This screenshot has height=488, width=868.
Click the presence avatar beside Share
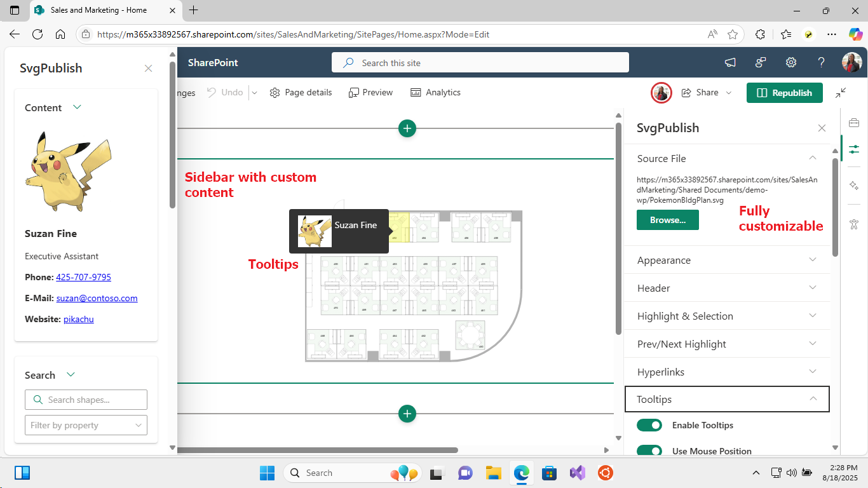(661, 93)
